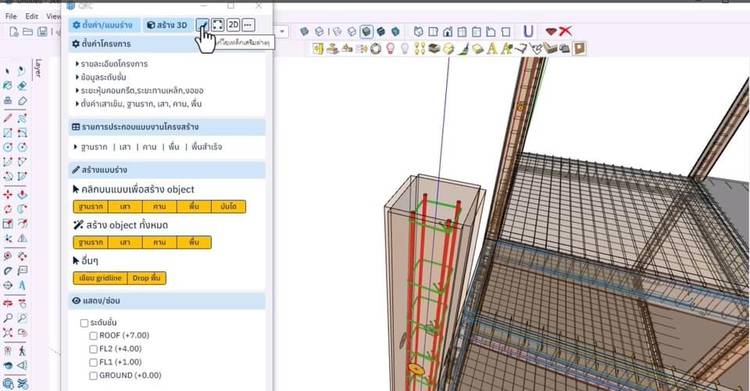
Task: Toggle the ระดับชั้น checkbox
Action: pos(84,323)
